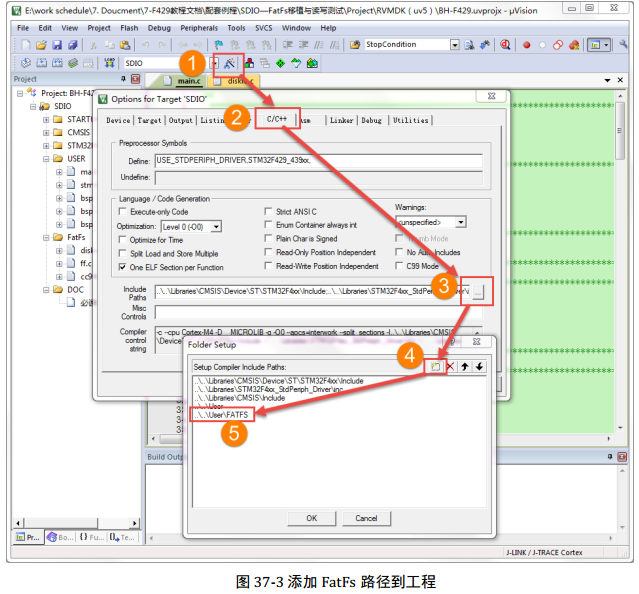Open the SDIO target selection dropdown
Screen dimensions: 639x594
pos(214,63)
